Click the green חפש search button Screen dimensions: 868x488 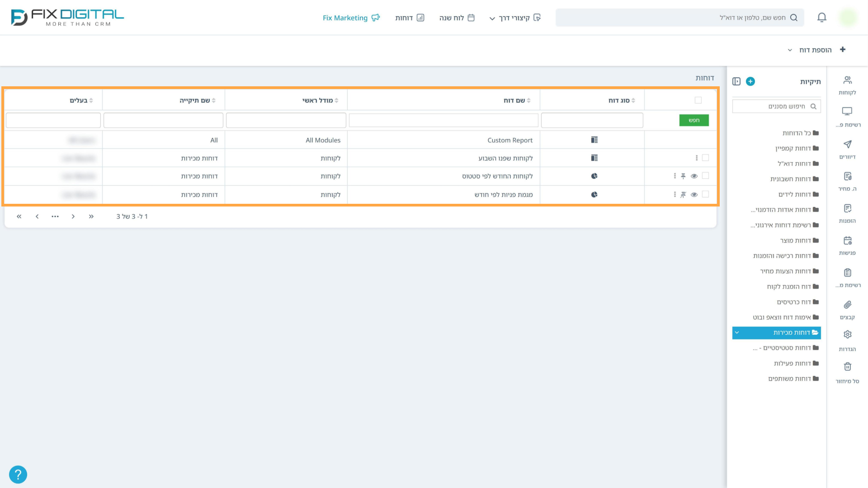click(694, 120)
